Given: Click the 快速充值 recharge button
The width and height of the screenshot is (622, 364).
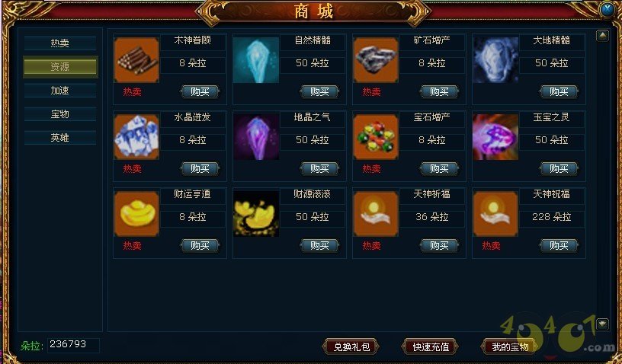Looking at the screenshot, I should [431, 347].
